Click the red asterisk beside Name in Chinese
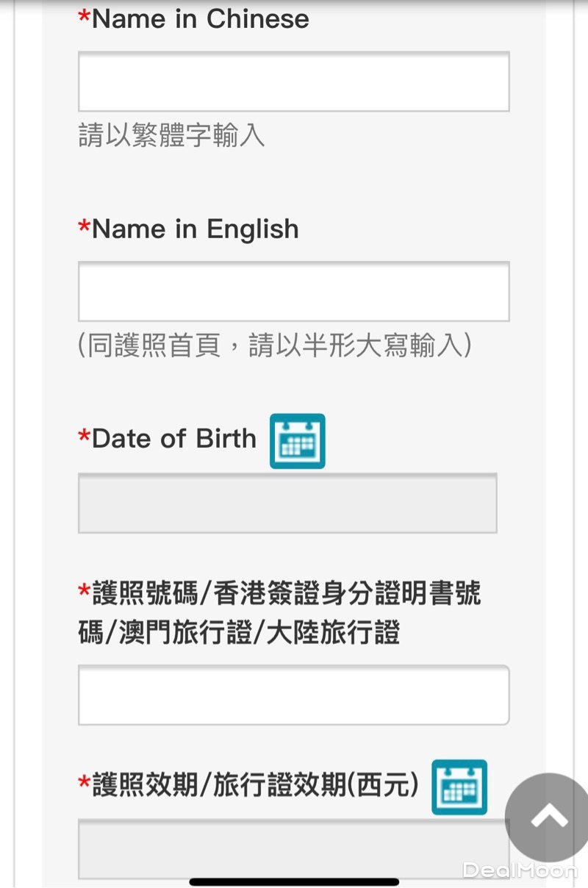 [84, 18]
